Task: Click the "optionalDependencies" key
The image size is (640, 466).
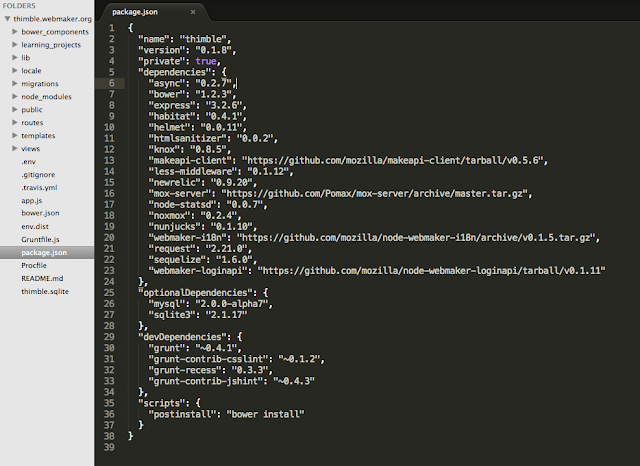Action: [x=198, y=293]
